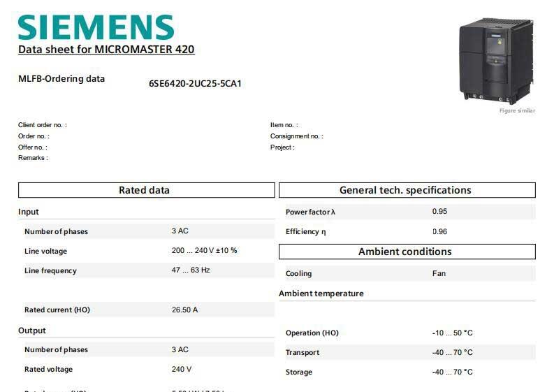Select the 26.50 A rated current value
Image resolution: width=554 pixels, height=392 pixels.
tap(184, 310)
